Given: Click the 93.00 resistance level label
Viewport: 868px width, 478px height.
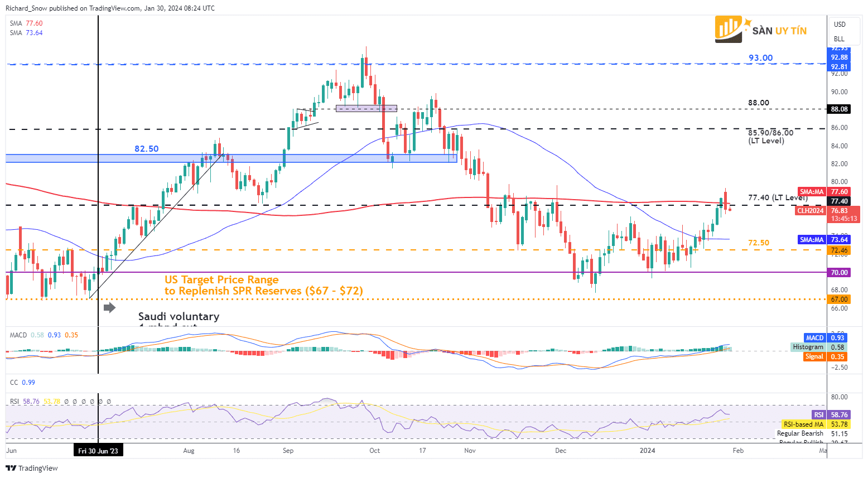Looking at the screenshot, I should [x=760, y=58].
